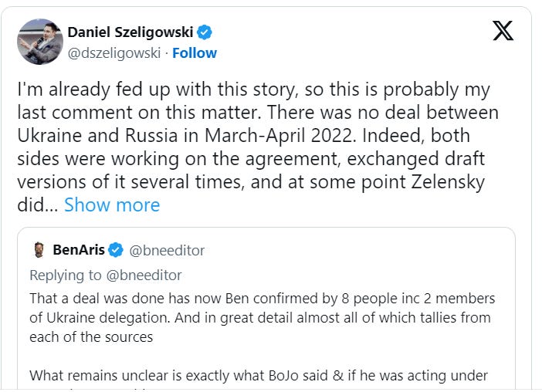Click Daniel Szeligowski's verified badge
This screenshot has height=392, width=542.
pos(205,32)
